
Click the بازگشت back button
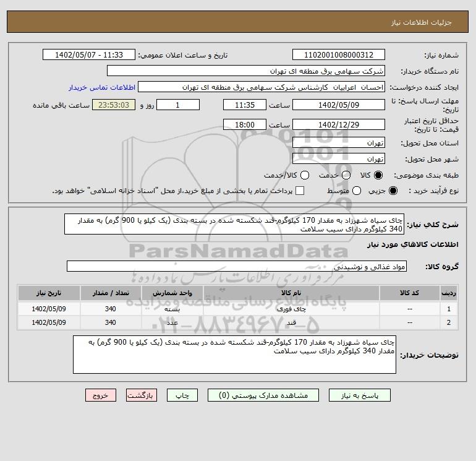coord(142,395)
